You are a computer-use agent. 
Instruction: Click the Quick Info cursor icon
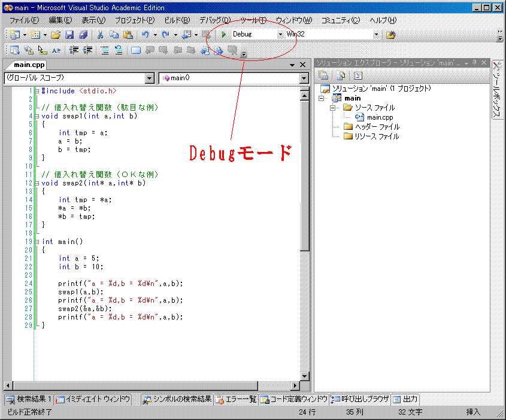coord(43,50)
